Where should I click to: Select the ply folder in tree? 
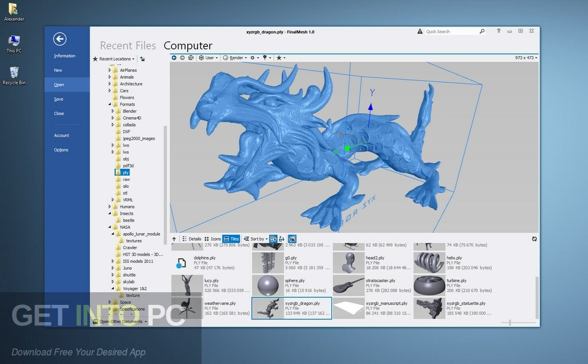tap(122, 172)
